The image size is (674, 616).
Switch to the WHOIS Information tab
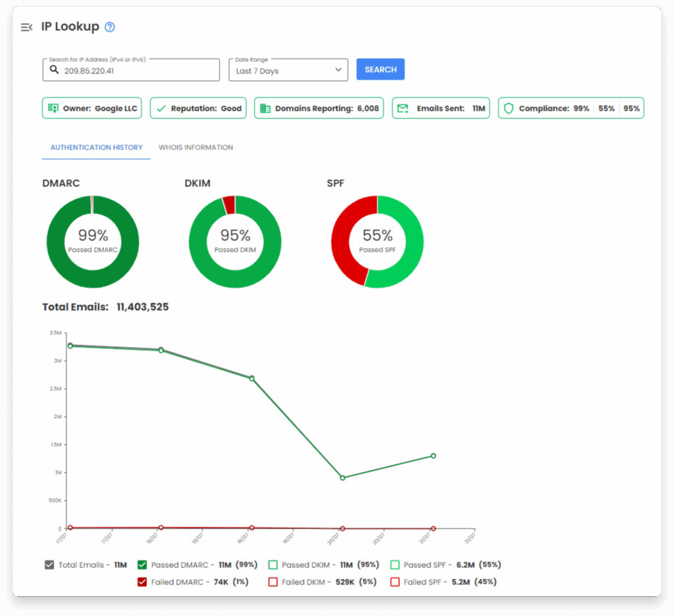(195, 147)
